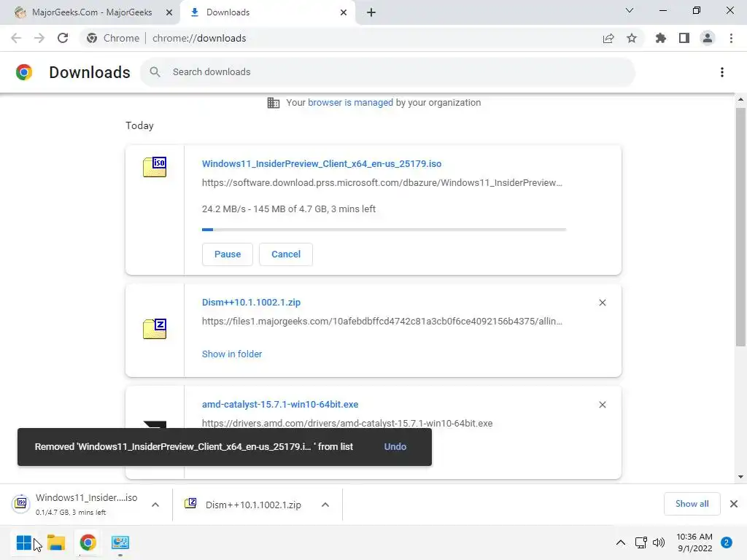Remove amd-catalyst download from the list
747x560 pixels.
pos(602,405)
